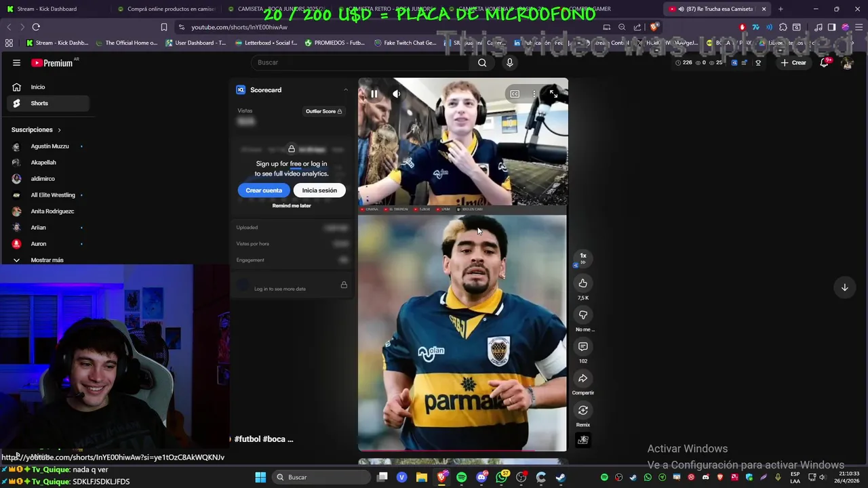Select Shorts in the sidebar
The width and height of the screenshot is (868, 488).
pyautogui.click(x=47, y=103)
